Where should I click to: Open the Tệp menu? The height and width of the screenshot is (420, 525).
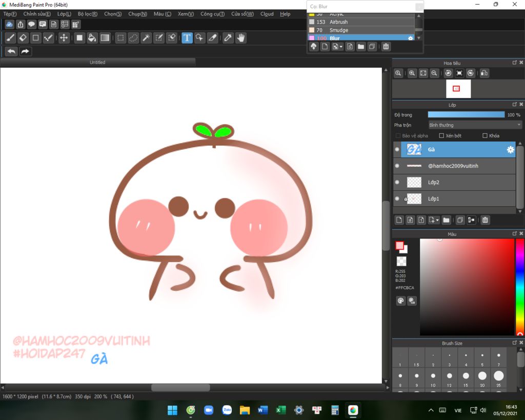coord(10,14)
